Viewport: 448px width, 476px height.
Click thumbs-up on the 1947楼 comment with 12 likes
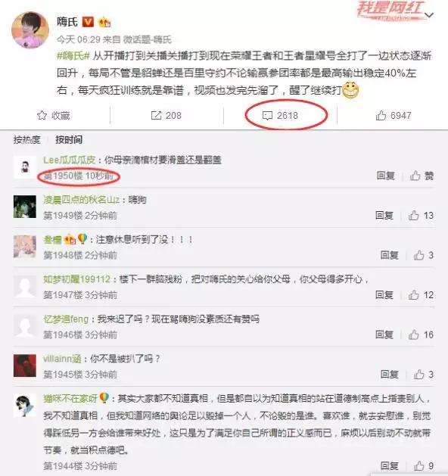(x=413, y=295)
